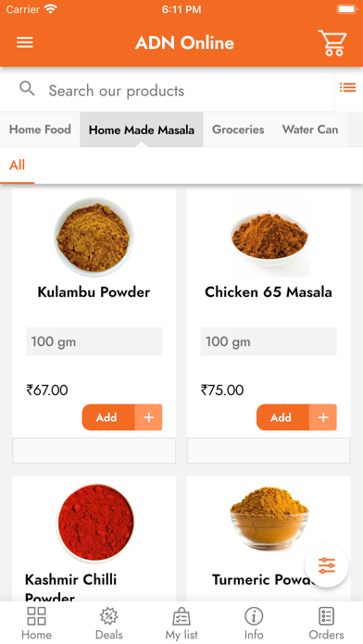363x644 pixels.
Task: Open the Kashmir Chilli Powder product image
Action: click(x=94, y=524)
